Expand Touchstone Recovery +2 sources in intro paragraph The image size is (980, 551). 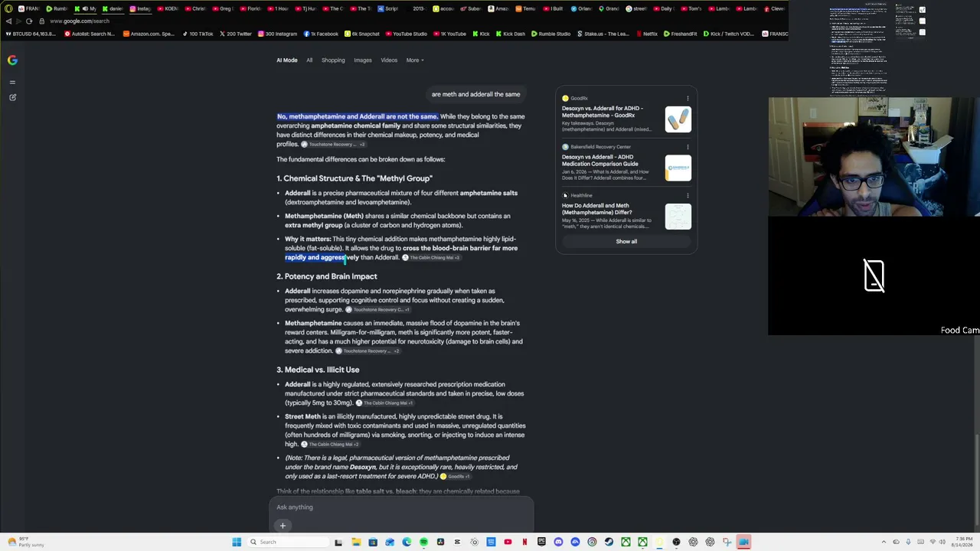tap(333, 145)
